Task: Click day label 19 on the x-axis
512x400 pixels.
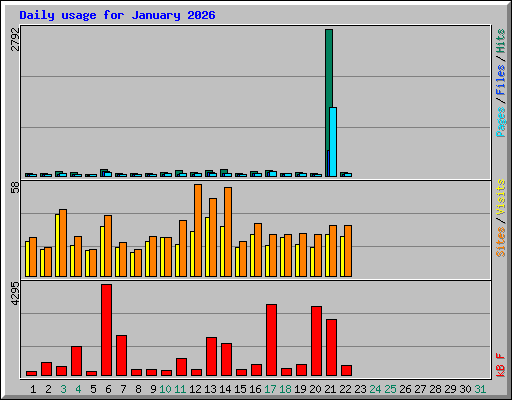Action: (300, 389)
